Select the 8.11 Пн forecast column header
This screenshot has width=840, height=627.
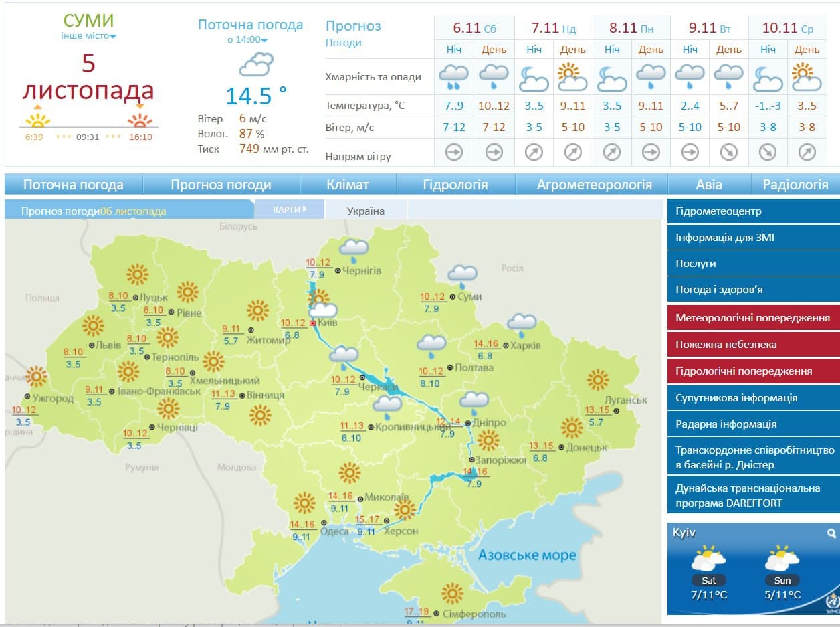[631, 29]
